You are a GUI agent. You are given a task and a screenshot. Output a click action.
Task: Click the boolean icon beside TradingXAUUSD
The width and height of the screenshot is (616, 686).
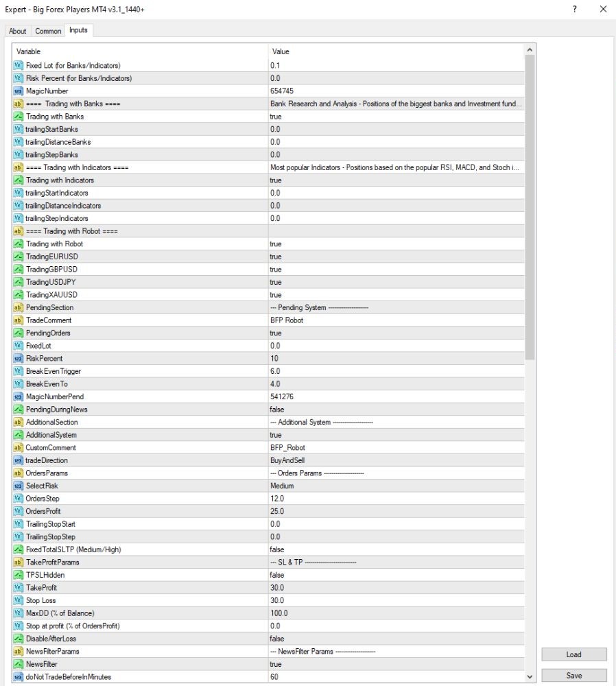point(18,294)
